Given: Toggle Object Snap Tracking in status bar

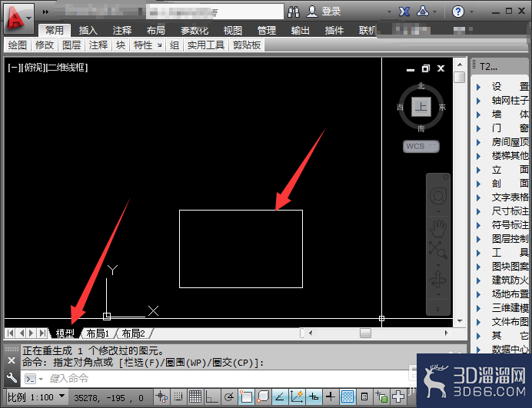Looking at the screenshot, I should pyautogui.click(x=280, y=396).
